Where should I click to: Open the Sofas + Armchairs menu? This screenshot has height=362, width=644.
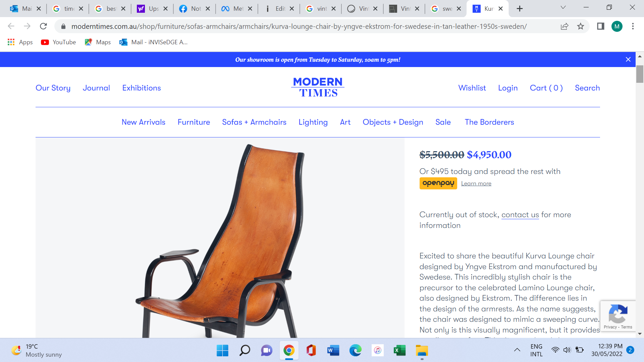(x=254, y=122)
